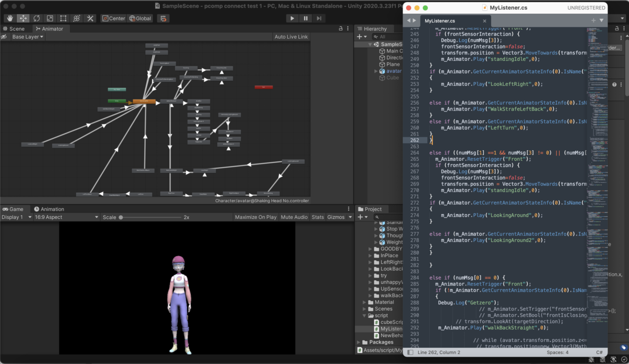Viewport: 629px width, 364px height.
Task: Expand the avatar object in the Hierarchy
Action: pyautogui.click(x=375, y=71)
